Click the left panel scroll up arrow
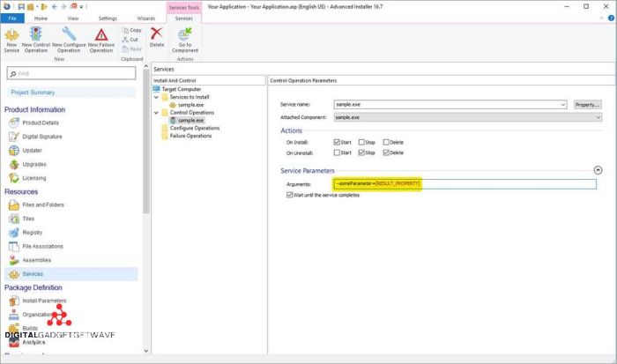617x364 pixels. 146,66
